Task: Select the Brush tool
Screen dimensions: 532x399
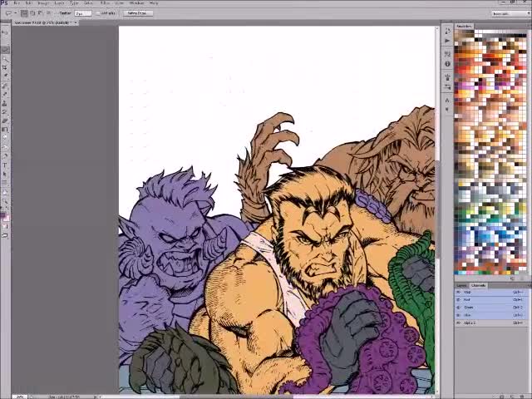Action: coord(5,94)
